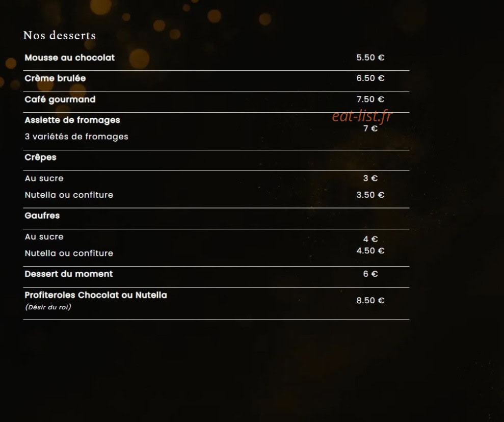Click the 'Nos desserts' heading
This screenshot has height=422, width=504.
pyautogui.click(x=60, y=35)
